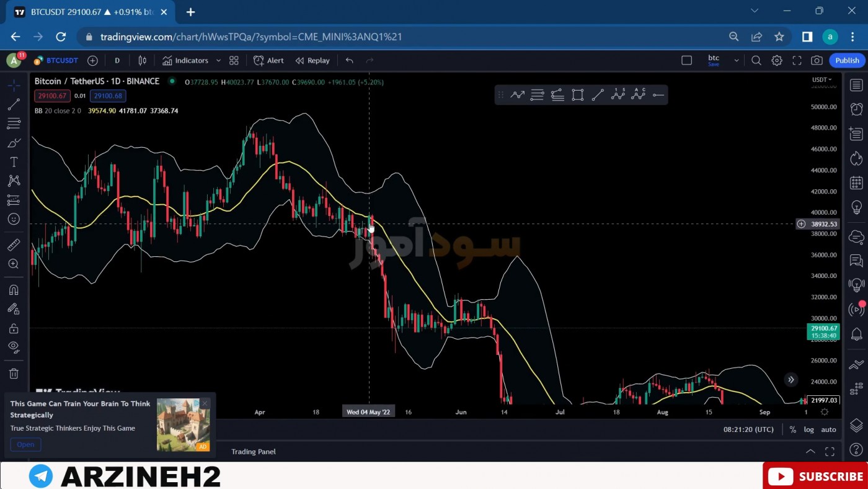Open the select layout square icon
868x489 pixels.
coord(686,60)
